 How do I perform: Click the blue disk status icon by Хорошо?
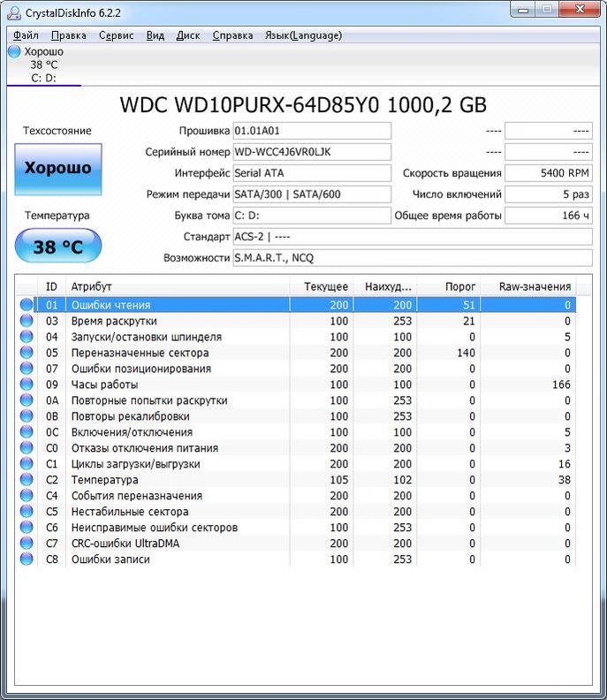coord(14,51)
